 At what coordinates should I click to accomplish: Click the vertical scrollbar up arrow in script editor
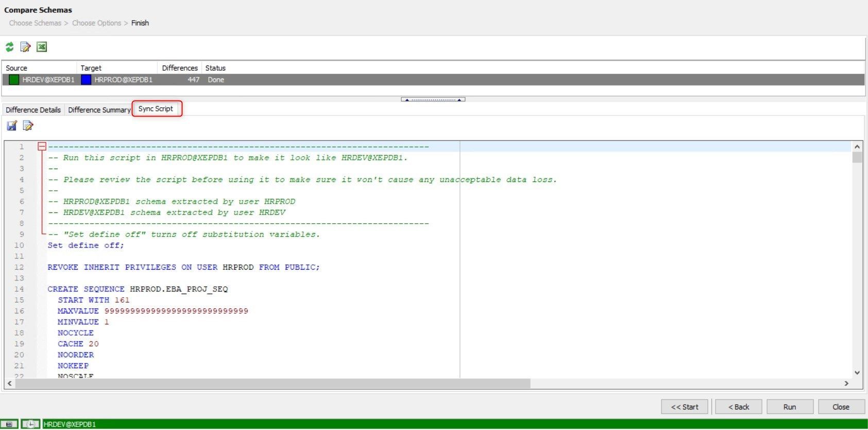857,146
